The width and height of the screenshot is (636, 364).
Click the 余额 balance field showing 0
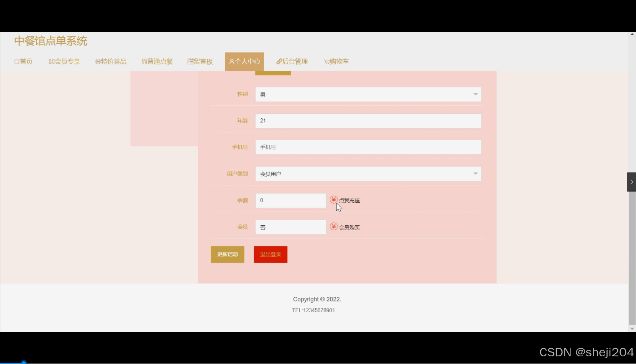[x=290, y=200]
